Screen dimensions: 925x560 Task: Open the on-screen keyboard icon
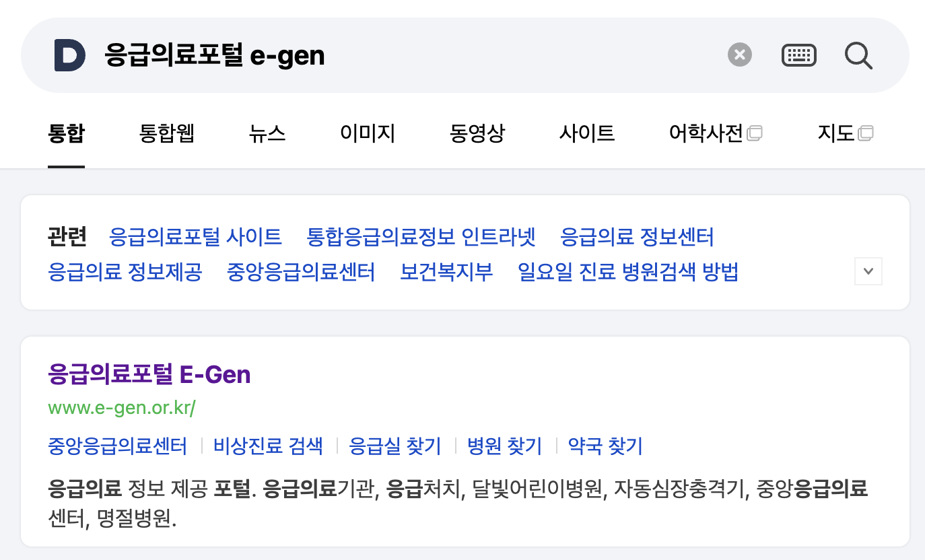799,55
